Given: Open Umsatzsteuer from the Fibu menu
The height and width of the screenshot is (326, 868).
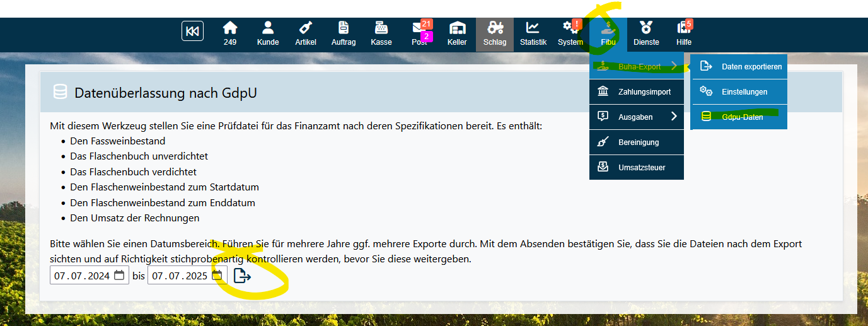Looking at the screenshot, I should tap(637, 167).
